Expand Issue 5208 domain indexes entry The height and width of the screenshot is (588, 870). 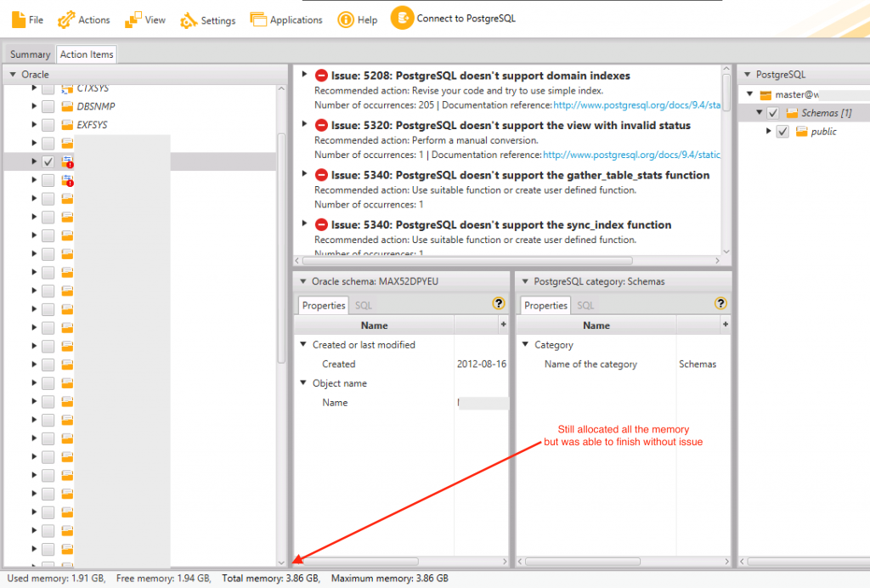point(304,74)
